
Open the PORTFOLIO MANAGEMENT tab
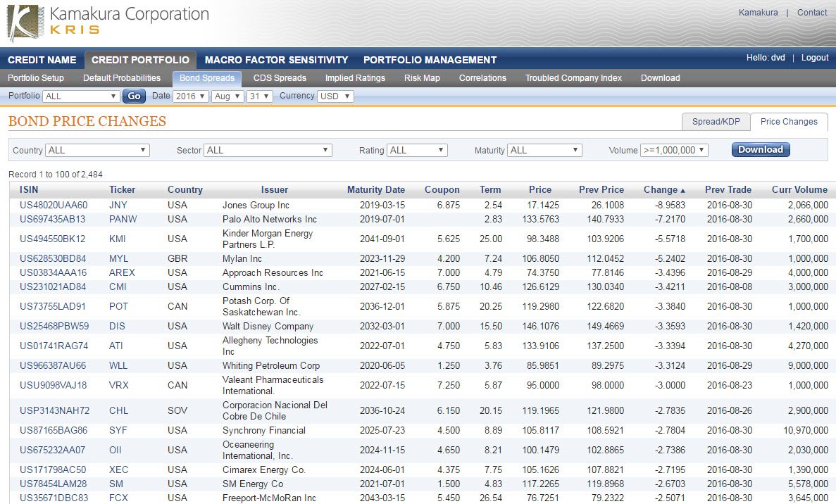430,61
